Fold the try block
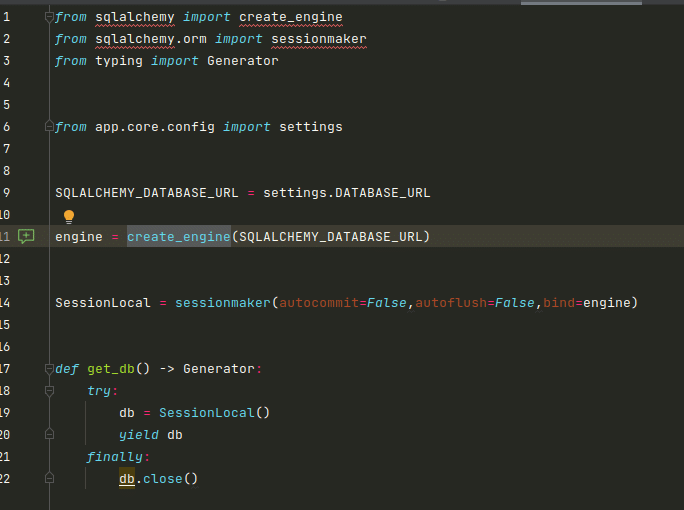Viewport: 684px width, 510px height. coord(48,391)
